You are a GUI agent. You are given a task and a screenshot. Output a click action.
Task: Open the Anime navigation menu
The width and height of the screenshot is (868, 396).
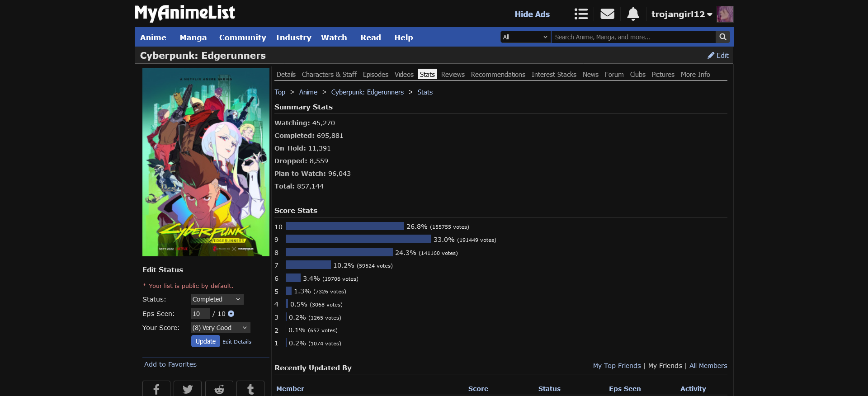click(153, 38)
